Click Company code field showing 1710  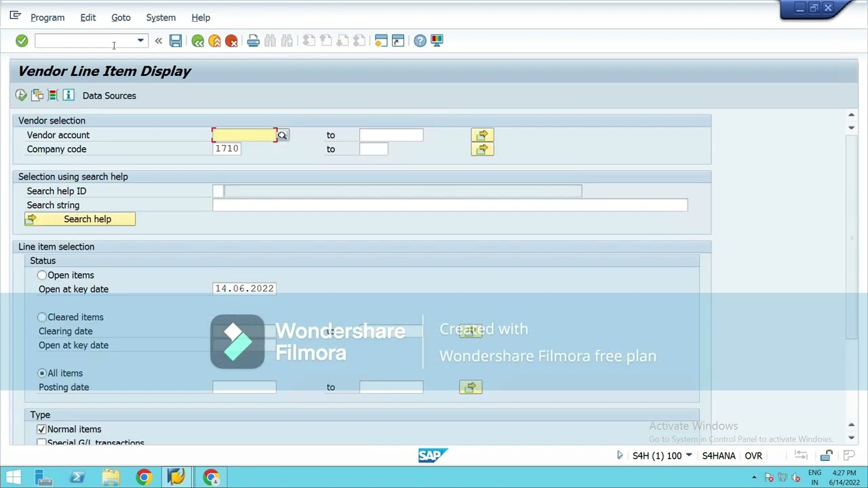tap(226, 149)
